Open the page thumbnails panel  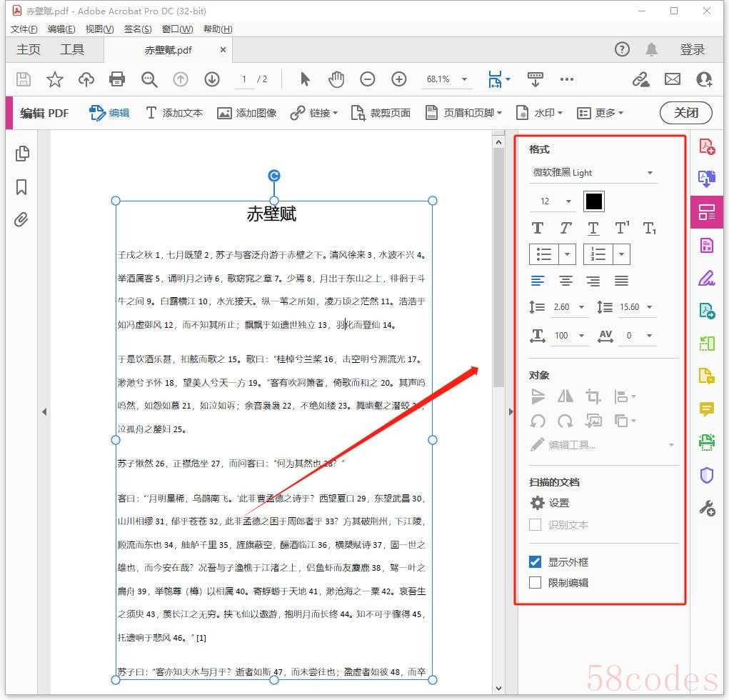coord(21,154)
